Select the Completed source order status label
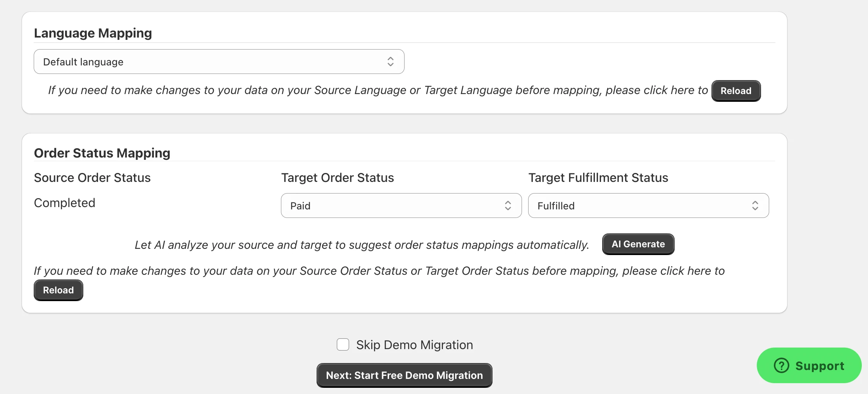Image resolution: width=868 pixels, height=394 pixels. pos(64,202)
